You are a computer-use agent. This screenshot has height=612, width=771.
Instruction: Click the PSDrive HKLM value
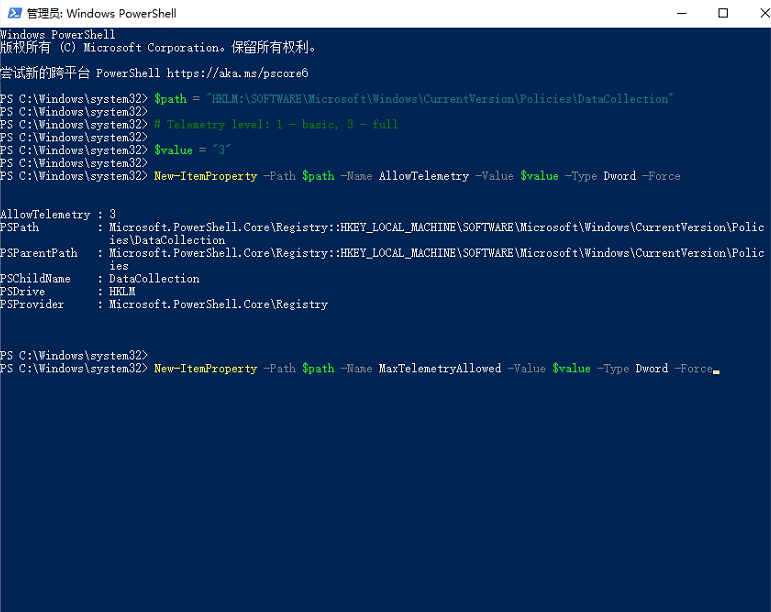pos(122,292)
